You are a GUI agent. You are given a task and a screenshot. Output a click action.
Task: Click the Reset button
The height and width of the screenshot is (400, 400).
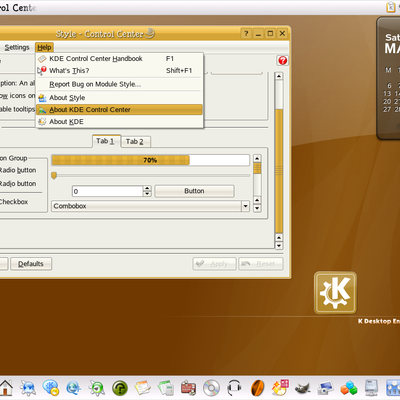(261, 264)
